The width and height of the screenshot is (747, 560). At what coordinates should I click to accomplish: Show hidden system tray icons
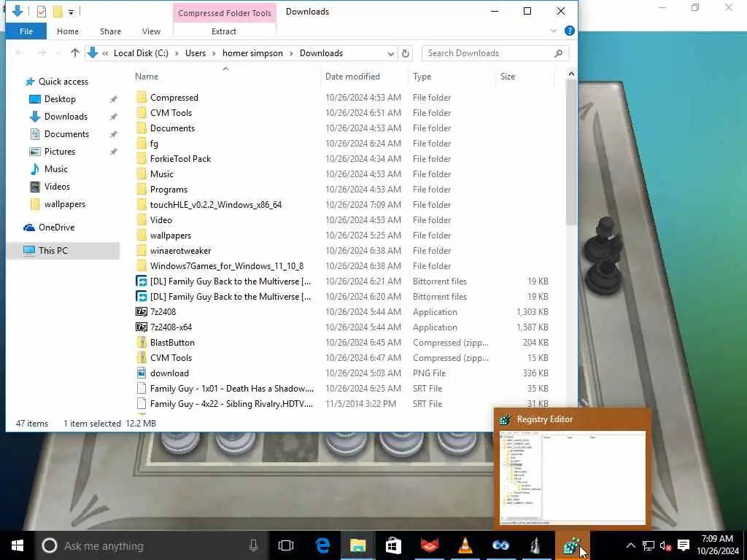click(631, 545)
